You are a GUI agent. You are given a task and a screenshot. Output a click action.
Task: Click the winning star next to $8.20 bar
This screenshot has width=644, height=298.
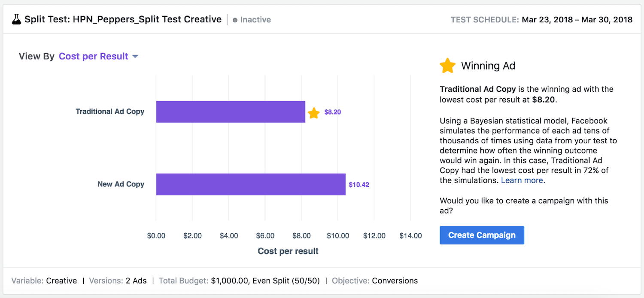(314, 113)
